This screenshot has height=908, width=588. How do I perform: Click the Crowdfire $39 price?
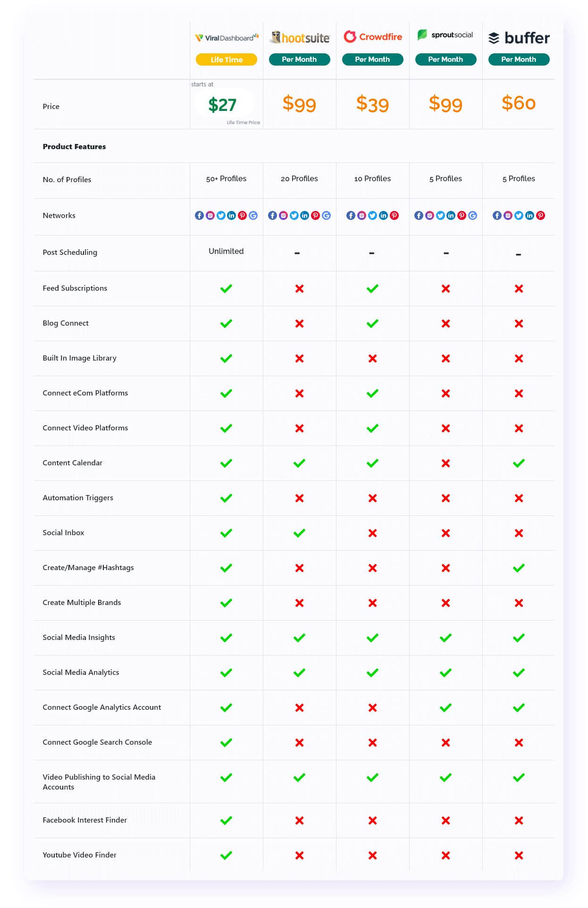[x=372, y=104]
